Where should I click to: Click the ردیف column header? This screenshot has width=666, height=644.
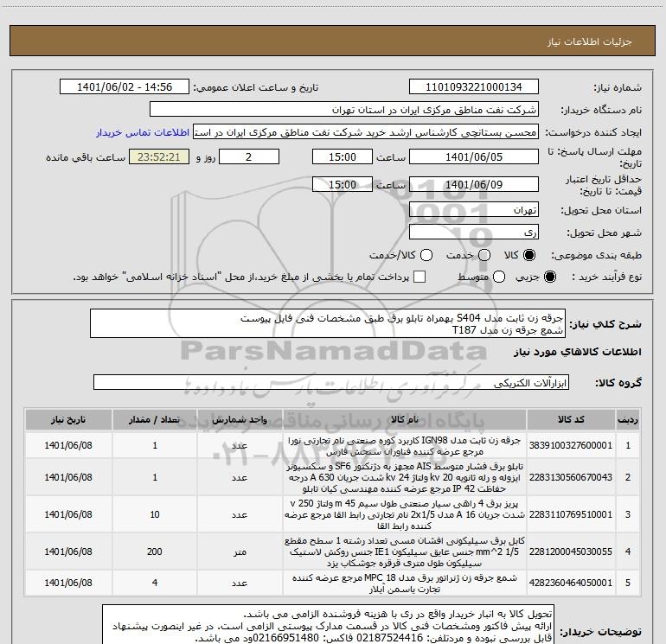click(628, 420)
